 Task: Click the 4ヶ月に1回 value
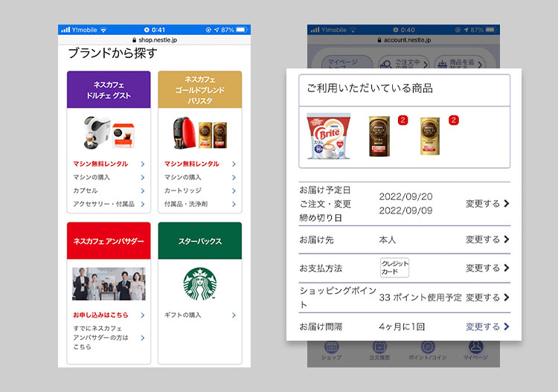pyautogui.click(x=402, y=327)
